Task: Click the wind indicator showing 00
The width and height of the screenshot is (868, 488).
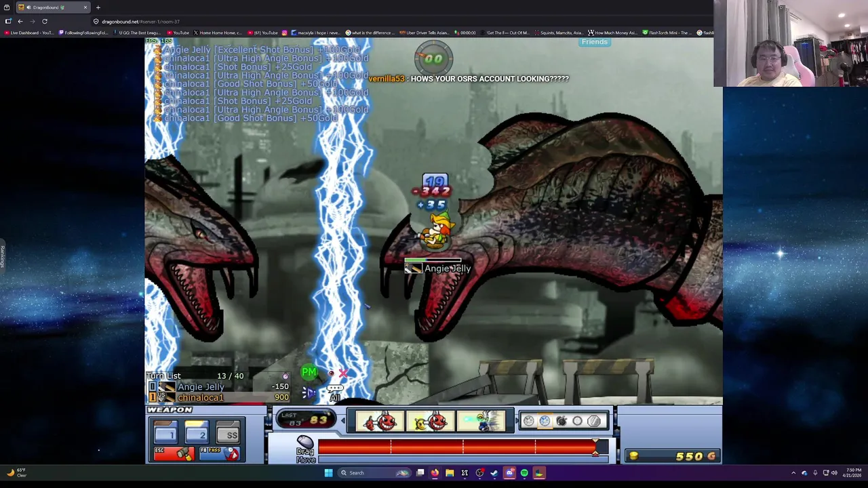Action: click(x=434, y=58)
